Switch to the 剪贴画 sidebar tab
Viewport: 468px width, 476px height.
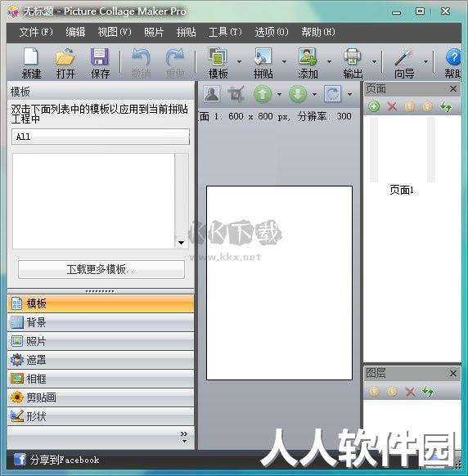101,397
